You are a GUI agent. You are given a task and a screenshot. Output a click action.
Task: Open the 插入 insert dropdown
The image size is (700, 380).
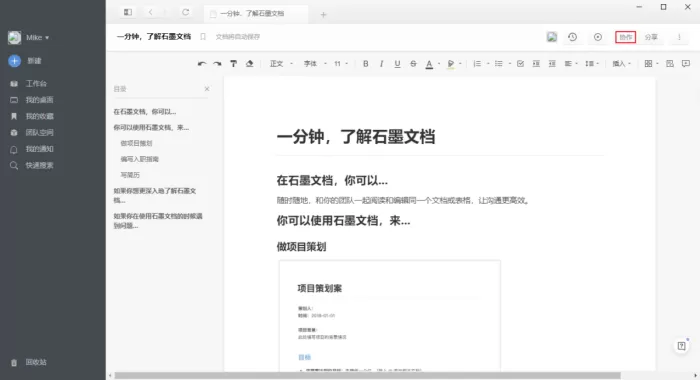[621, 64]
